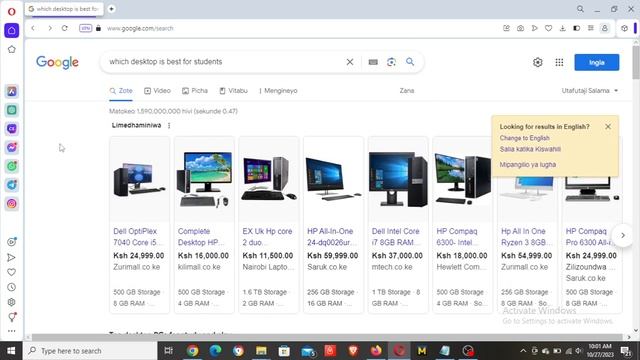640x360 pixels.
Task: Toggle the VPN badge in address bar
Action: coord(85,28)
